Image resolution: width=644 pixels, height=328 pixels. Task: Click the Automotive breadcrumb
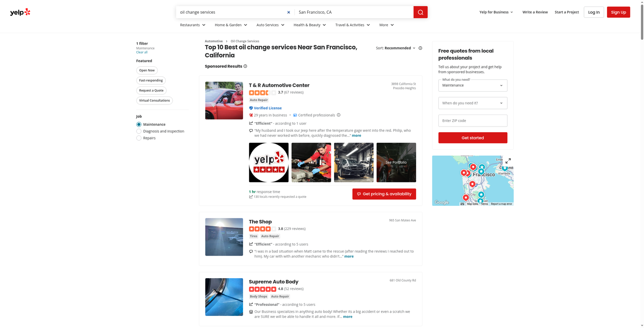tap(214, 41)
